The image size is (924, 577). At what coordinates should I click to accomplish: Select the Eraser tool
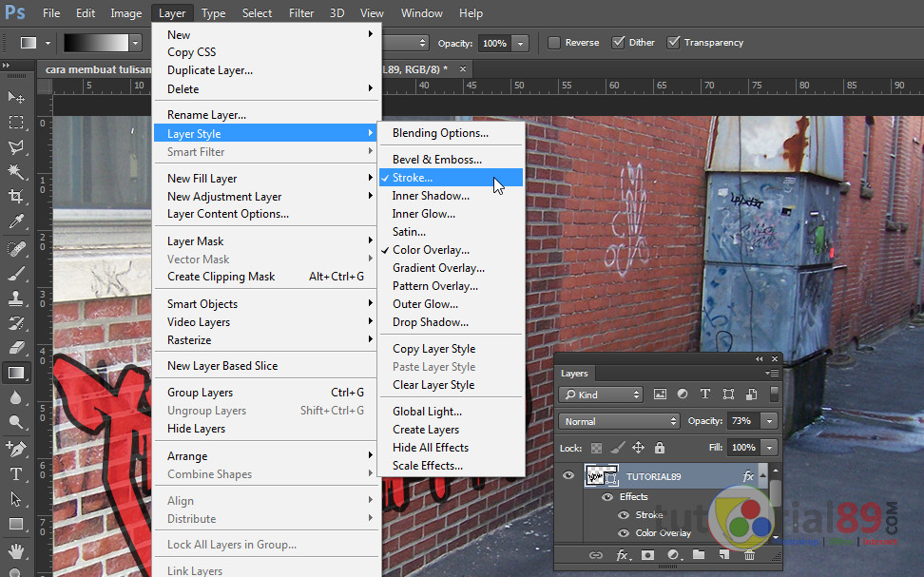point(16,348)
